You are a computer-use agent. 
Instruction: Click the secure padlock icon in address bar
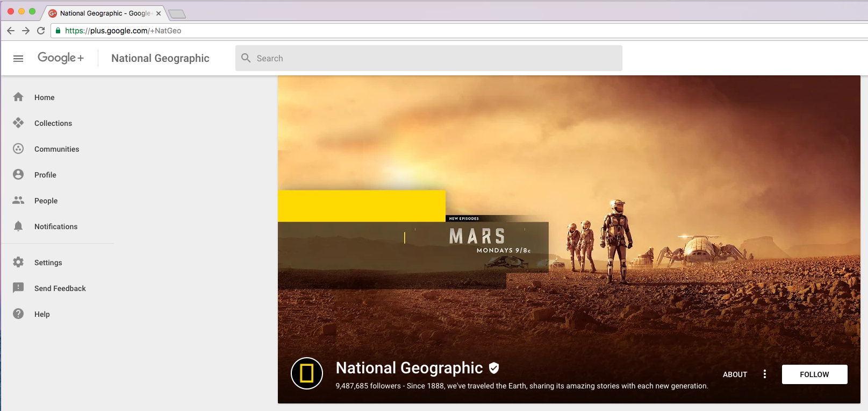pos(58,31)
